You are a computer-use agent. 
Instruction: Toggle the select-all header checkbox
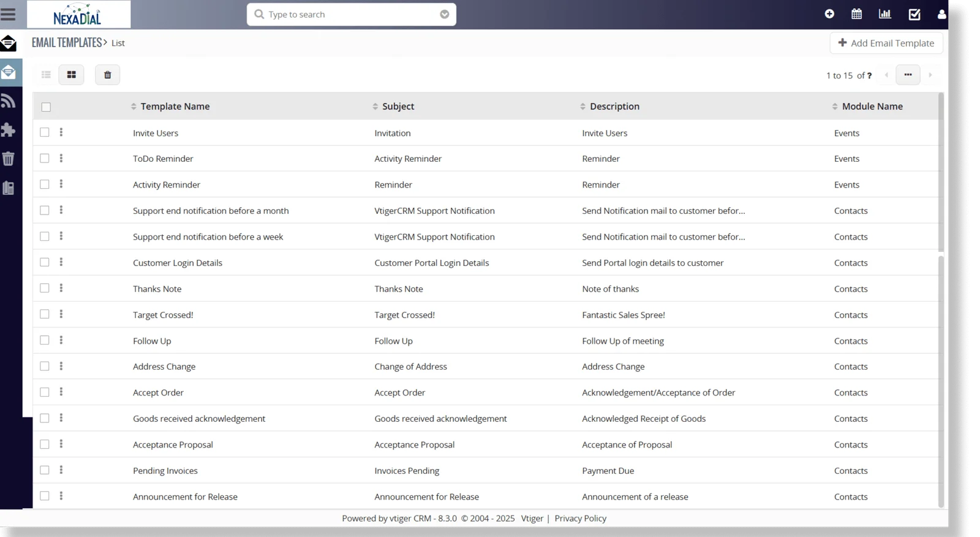(x=46, y=107)
